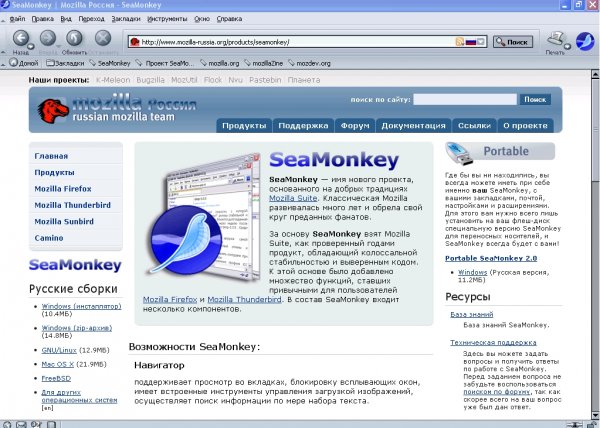Image resolution: width=600 pixels, height=428 pixels.
Task: Open the mozillaZine bookmark
Action: (264, 63)
